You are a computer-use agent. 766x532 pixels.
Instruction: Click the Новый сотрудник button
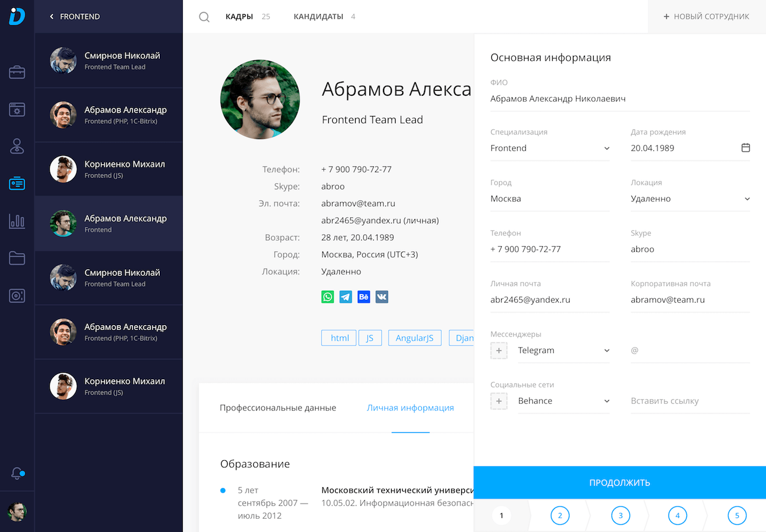[706, 17]
